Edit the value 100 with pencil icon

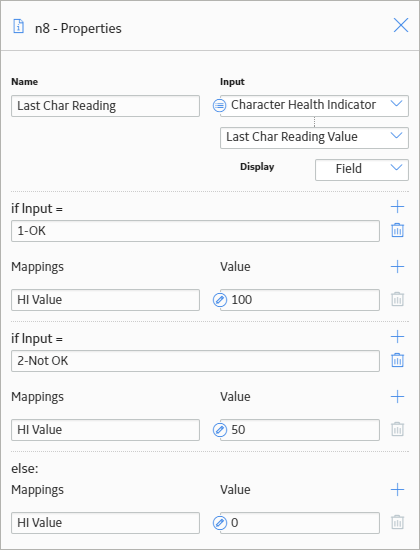[220, 300]
